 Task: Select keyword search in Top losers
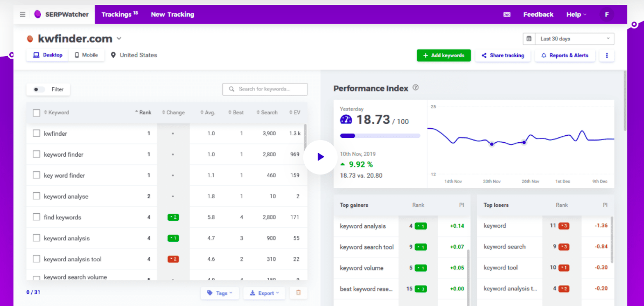[x=505, y=247]
